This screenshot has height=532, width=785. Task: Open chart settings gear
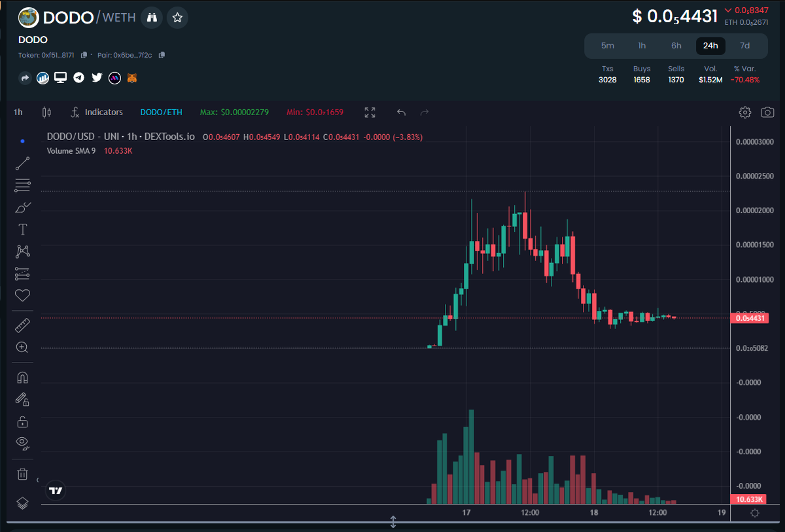point(745,113)
